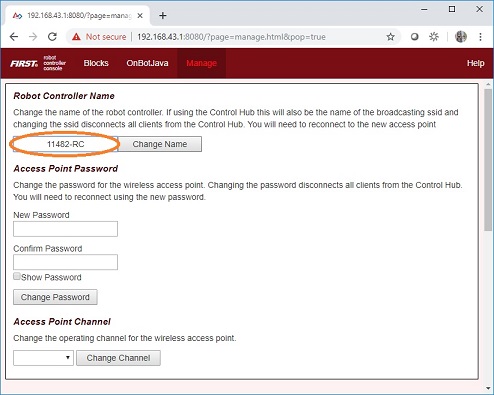Click the Robot Controller Name heading
This screenshot has height=395, width=494.
tap(64, 96)
